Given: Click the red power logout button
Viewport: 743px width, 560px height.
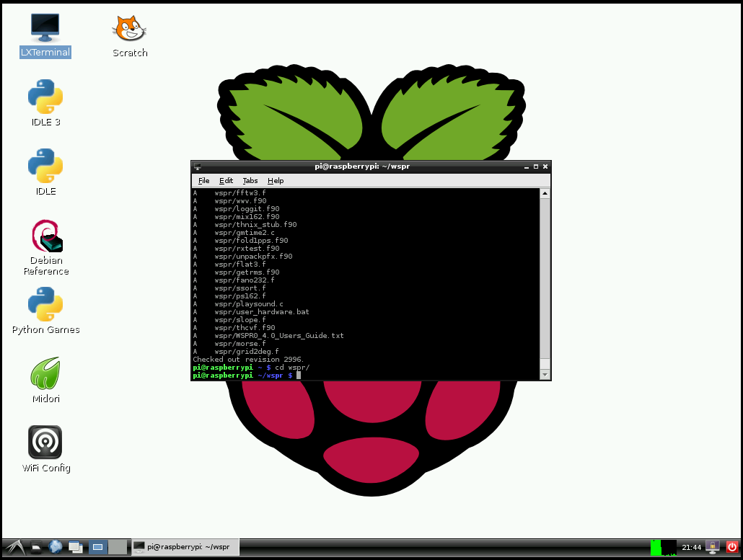Looking at the screenshot, I should (x=731, y=547).
